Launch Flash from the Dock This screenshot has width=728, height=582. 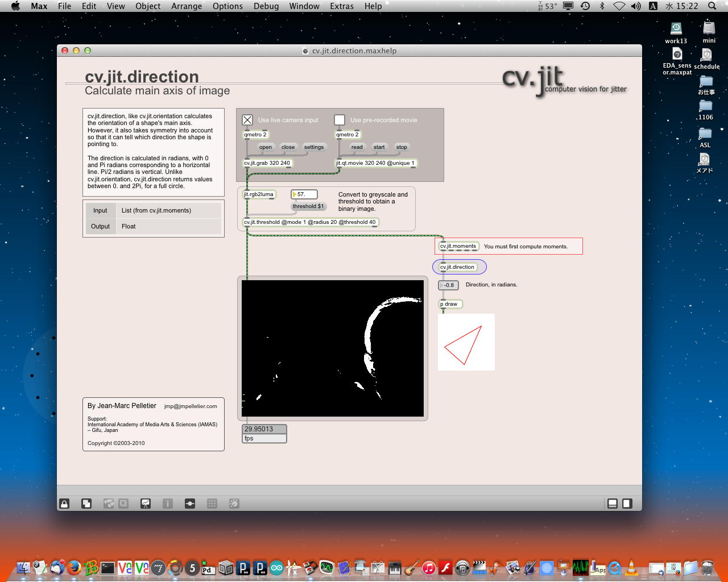(x=445, y=567)
